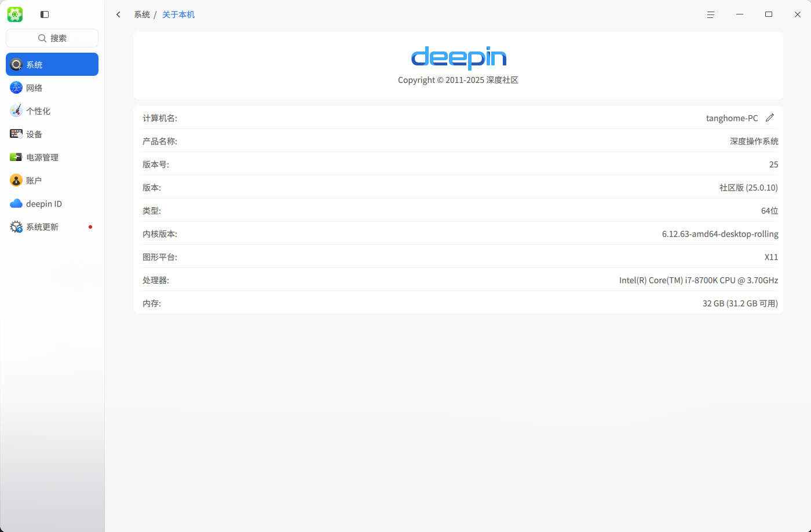Open the hamburger main menu
The width and height of the screenshot is (811, 532).
711,14
